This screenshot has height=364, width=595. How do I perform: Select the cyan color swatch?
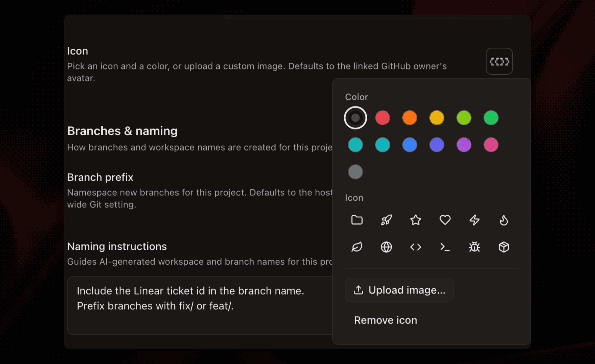click(x=382, y=145)
